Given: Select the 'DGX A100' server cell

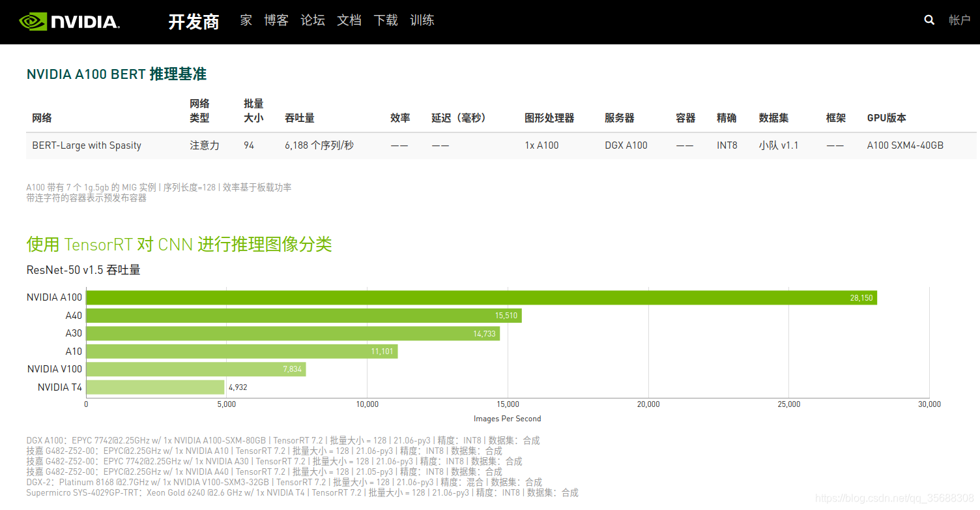Looking at the screenshot, I should pos(626,145).
